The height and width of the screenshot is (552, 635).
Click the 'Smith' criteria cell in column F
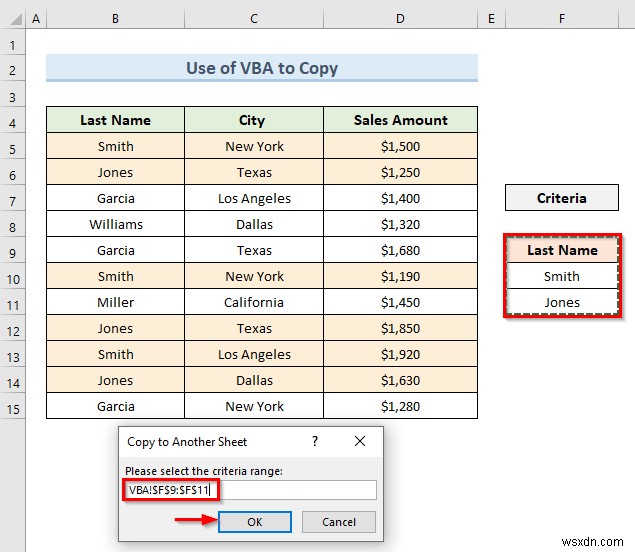tap(562, 276)
